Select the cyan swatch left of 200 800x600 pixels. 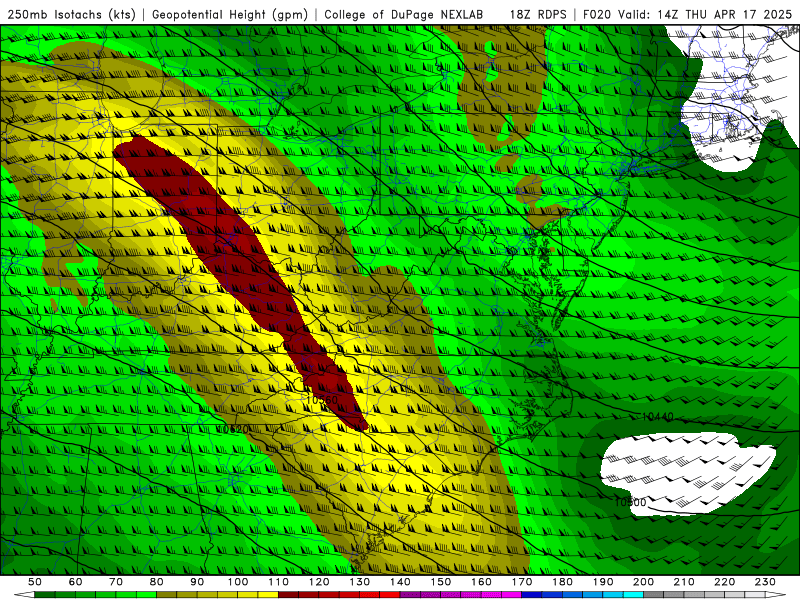[633, 595]
